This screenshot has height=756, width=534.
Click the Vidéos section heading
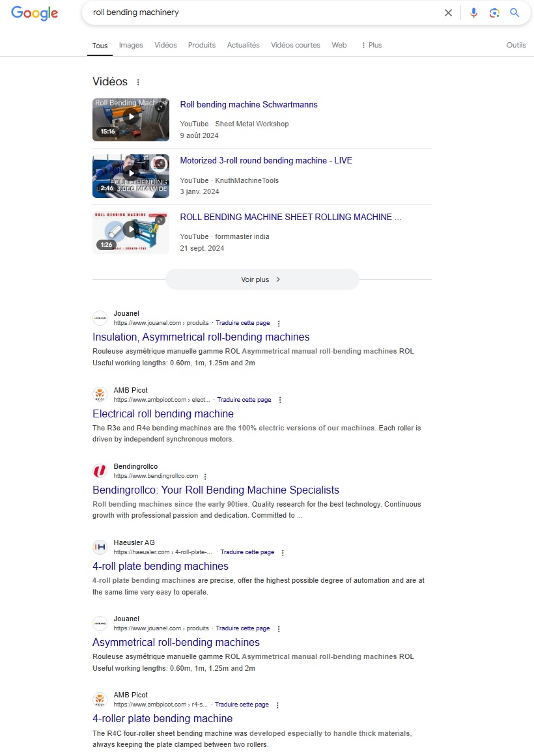click(x=110, y=81)
